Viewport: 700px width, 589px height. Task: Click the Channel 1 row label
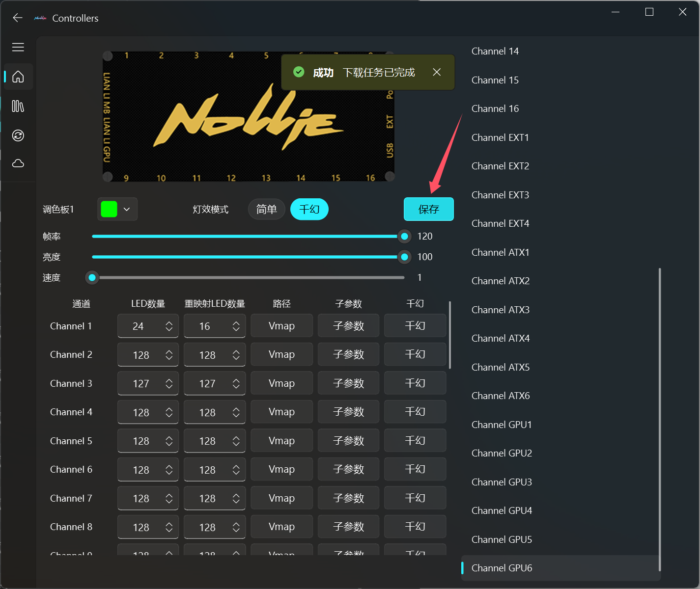coord(71,326)
